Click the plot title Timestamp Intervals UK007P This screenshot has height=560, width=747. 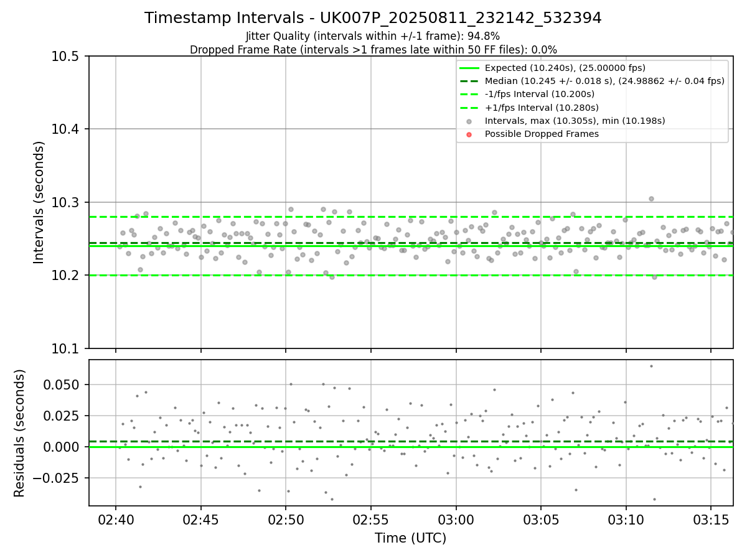(x=373, y=18)
